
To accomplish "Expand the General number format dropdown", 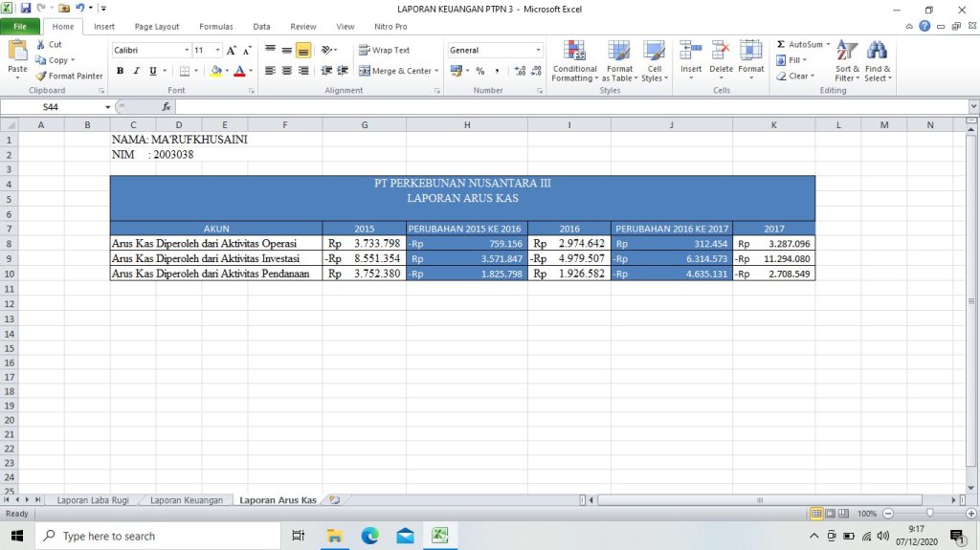I will [538, 50].
